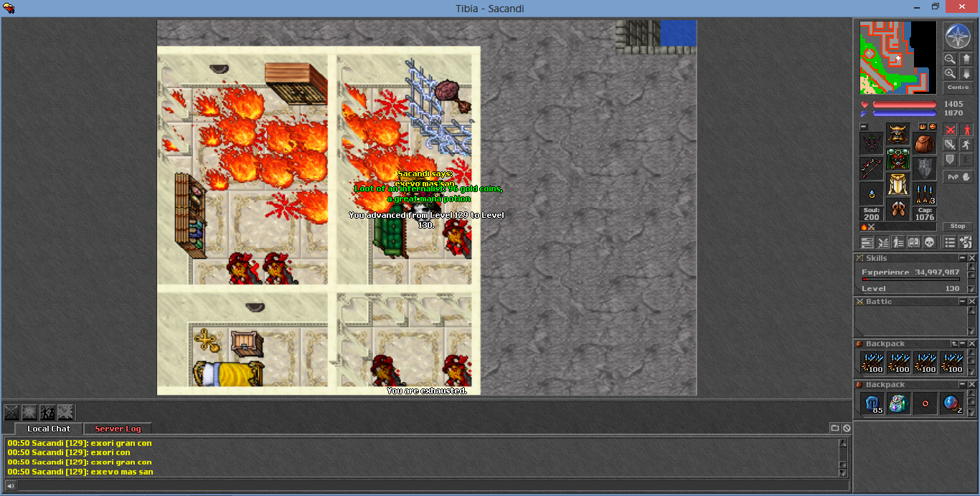
Task: Click the blue rune stack of 85
Action: [872, 404]
